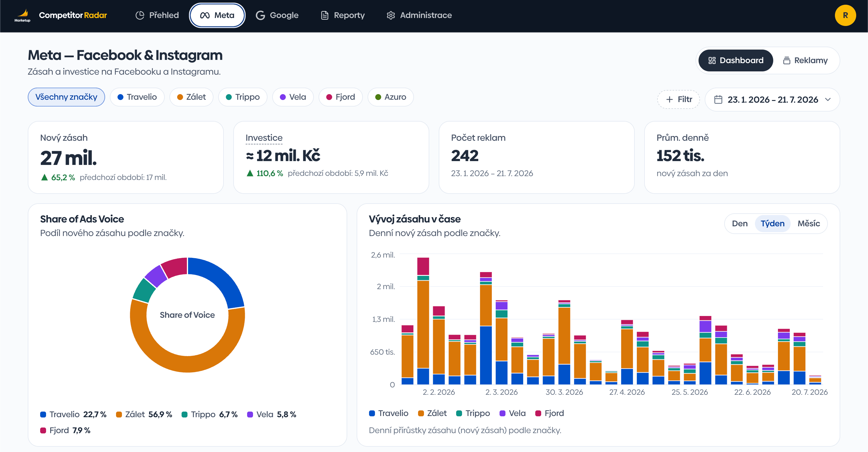Click Trippo 6,7 % donut legend entry
The height and width of the screenshot is (452, 868).
point(210,414)
